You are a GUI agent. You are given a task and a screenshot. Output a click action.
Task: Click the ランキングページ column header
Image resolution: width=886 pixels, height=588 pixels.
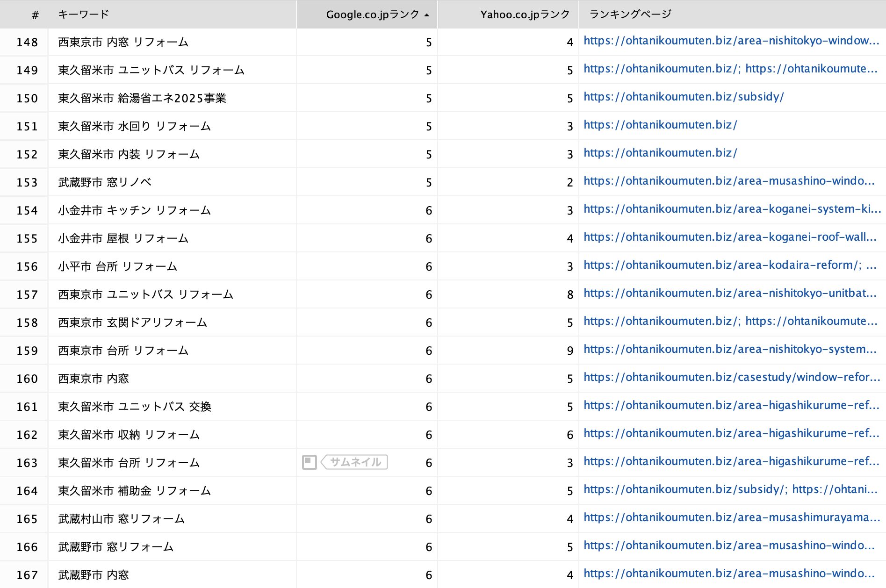[630, 14]
